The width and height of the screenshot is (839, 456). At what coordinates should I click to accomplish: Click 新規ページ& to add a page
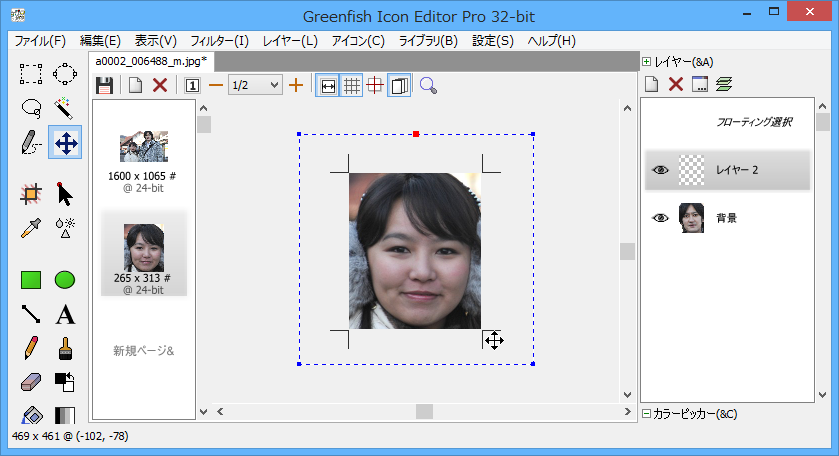point(143,351)
